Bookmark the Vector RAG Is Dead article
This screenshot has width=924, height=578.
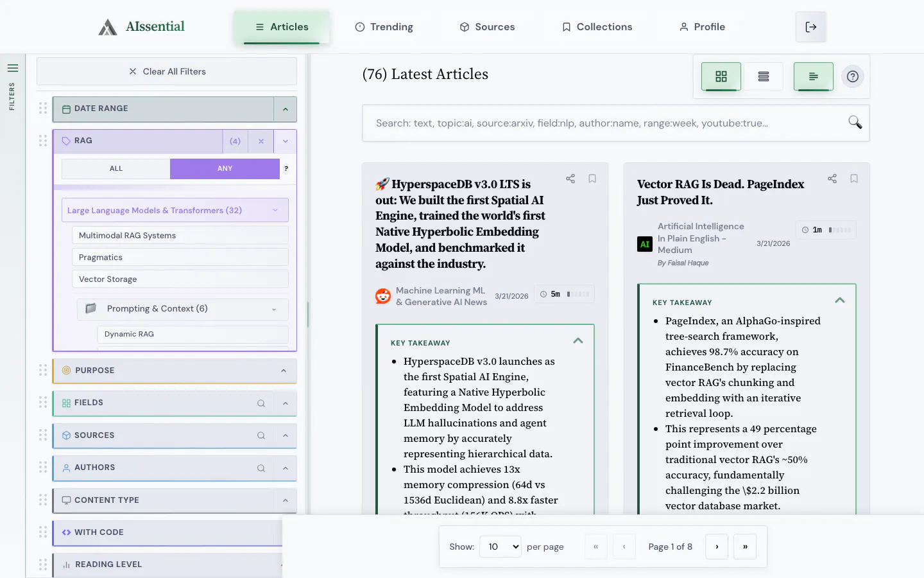click(x=854, y=179)
